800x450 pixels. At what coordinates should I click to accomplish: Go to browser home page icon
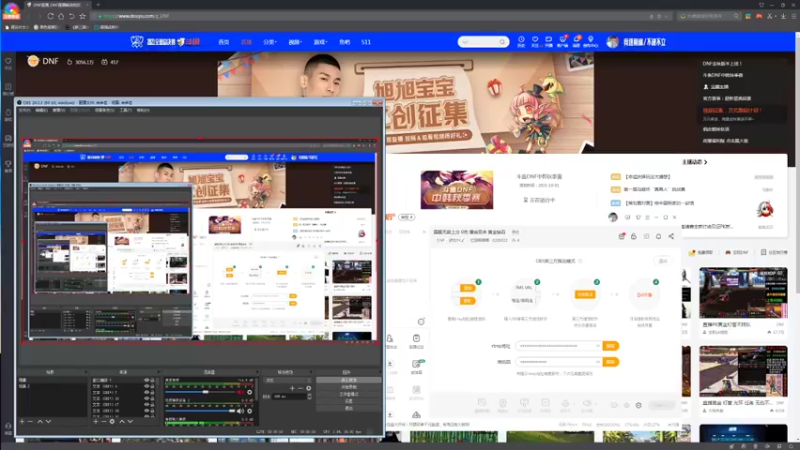pyautogui.click(x=61, y=16)
